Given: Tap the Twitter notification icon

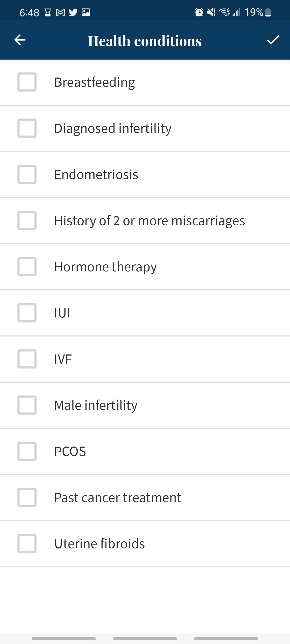Looking at the screenshot, I should tap(73, 12).
